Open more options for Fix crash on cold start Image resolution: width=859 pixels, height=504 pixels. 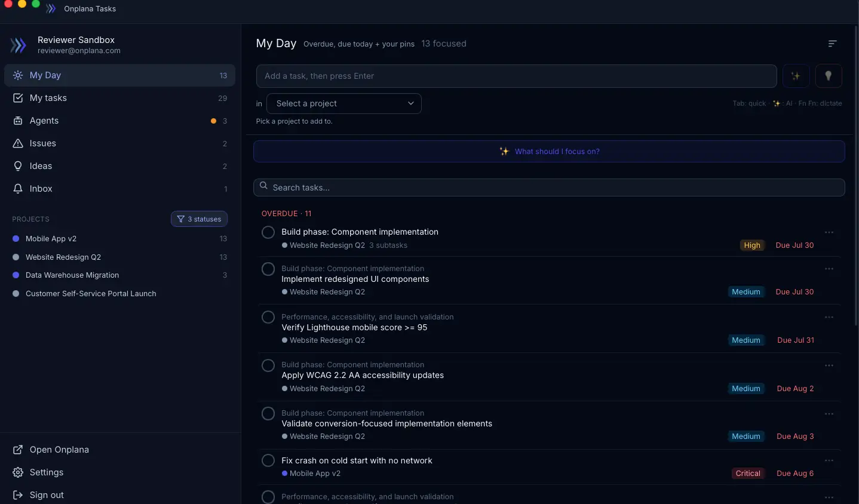pos(829,460)
